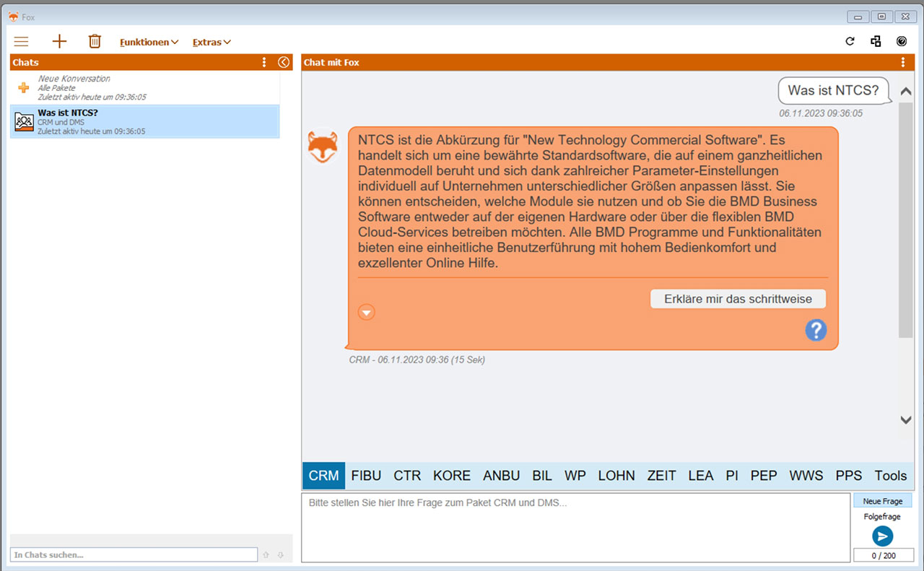Expand the answer with the round down-arrow
924x571 pixels.
[367, 312]
